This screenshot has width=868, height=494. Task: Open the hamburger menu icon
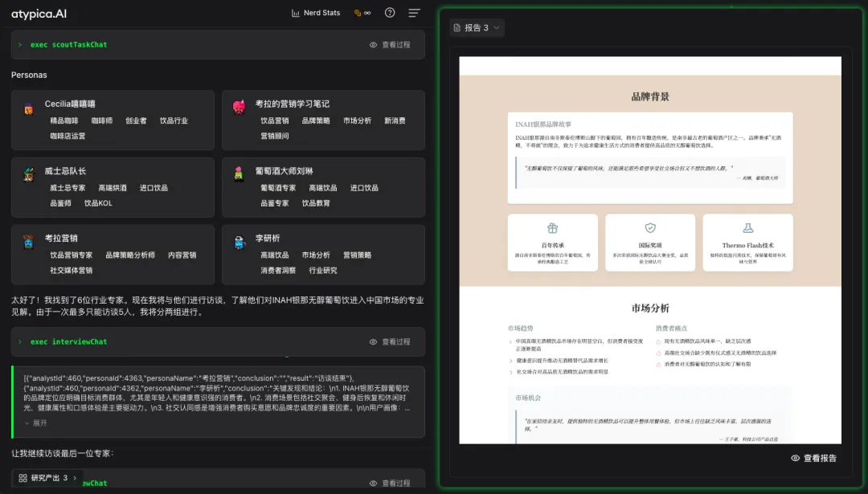tap(414, 13)
